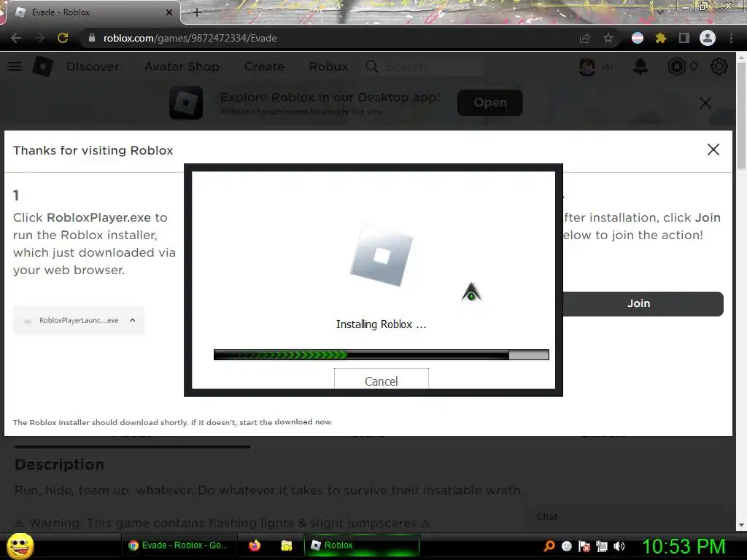Click the smiley Start button
The width and height of the screenshot is (747, 560).
tap(20, 545)
